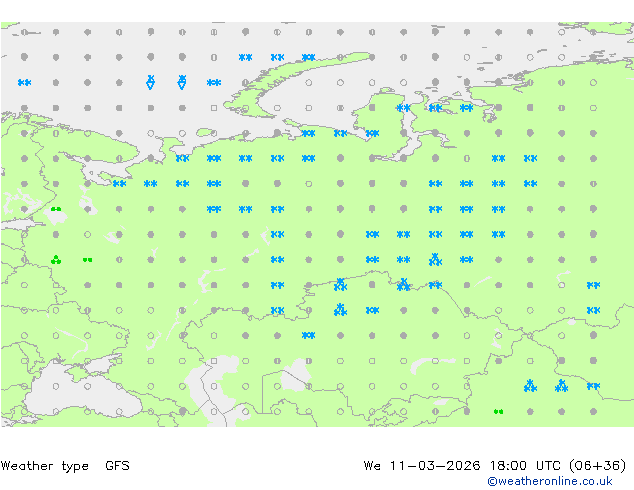This screenshot has width=634, height=490.
Task: Click the green trefoil rain symbol
Action: coord(56,260)
